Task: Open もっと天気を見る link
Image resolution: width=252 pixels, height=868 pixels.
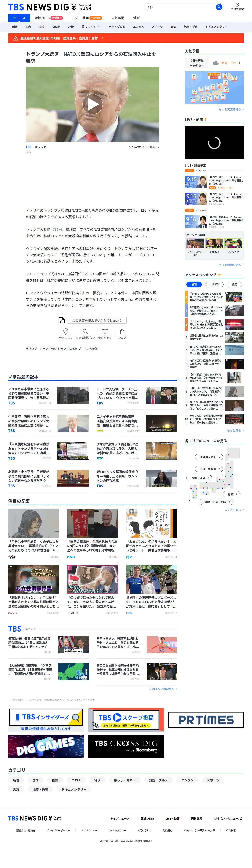Action: pyautogui.click(x=231, y=109)
